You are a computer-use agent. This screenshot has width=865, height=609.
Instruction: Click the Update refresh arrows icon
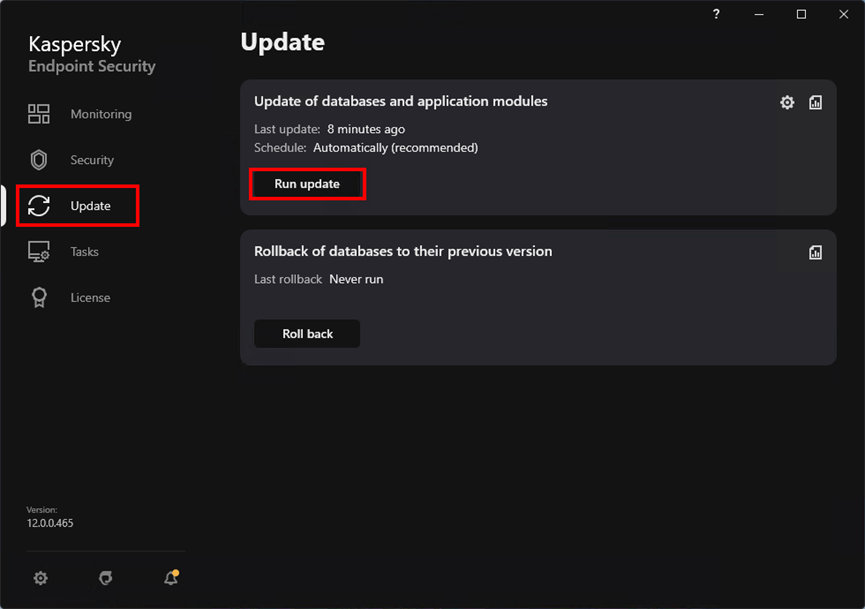click(39, 206)
